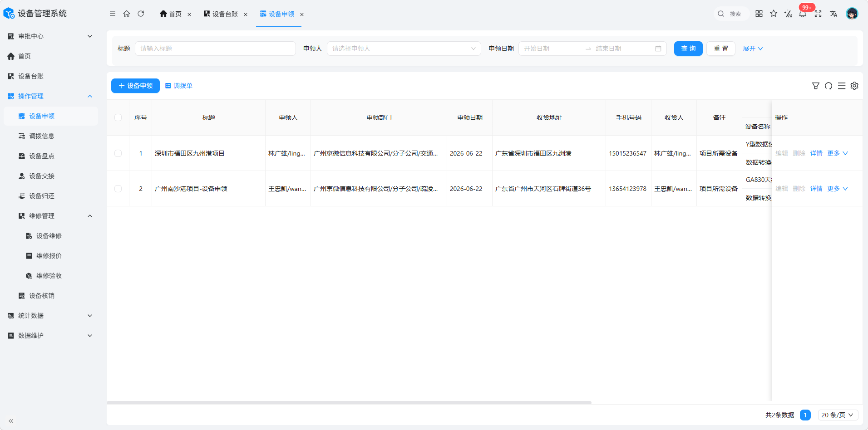
Task: Click the language translate icon
Action: (x=833, y=14)
